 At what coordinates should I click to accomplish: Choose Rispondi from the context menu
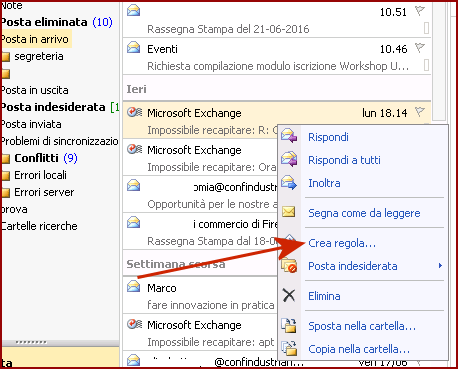[x=328, y=137]
